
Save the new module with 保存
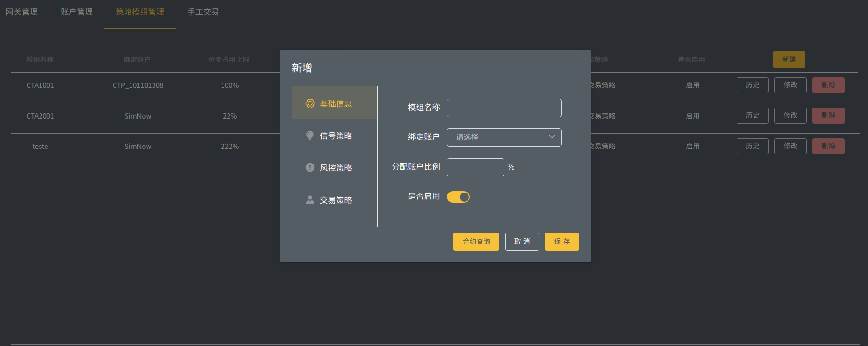tap(561, 242)
